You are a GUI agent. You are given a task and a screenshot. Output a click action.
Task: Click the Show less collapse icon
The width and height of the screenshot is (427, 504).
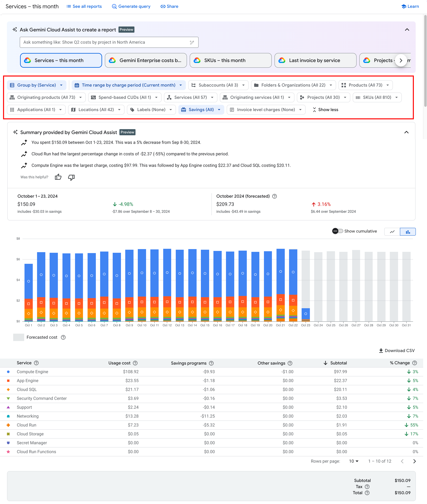(314, 110)
